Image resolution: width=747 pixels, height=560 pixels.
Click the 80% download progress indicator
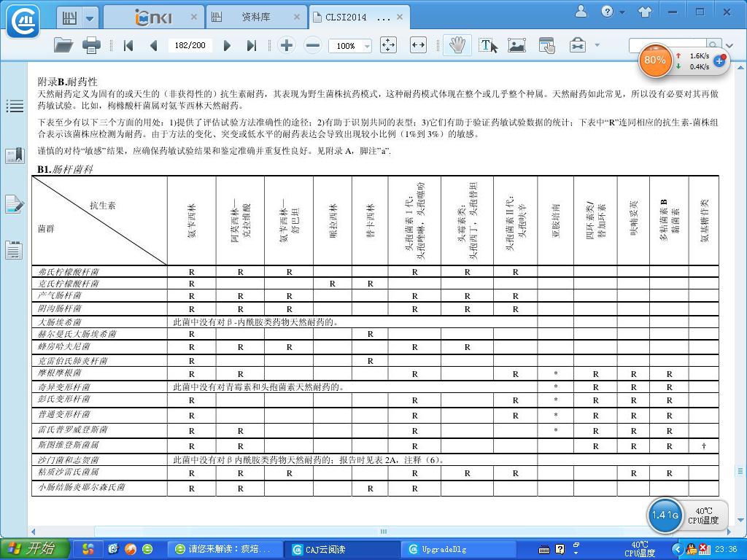[655, 61]
